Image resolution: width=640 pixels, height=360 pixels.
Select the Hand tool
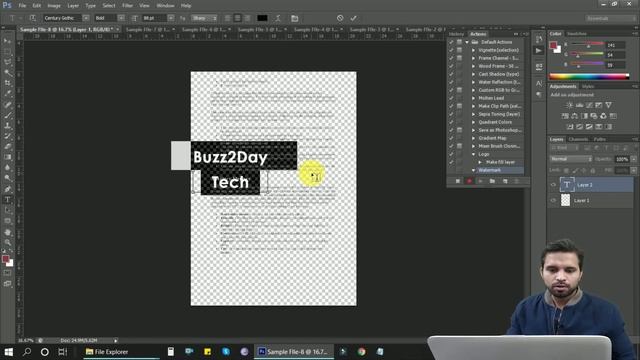tap(7, 232)
